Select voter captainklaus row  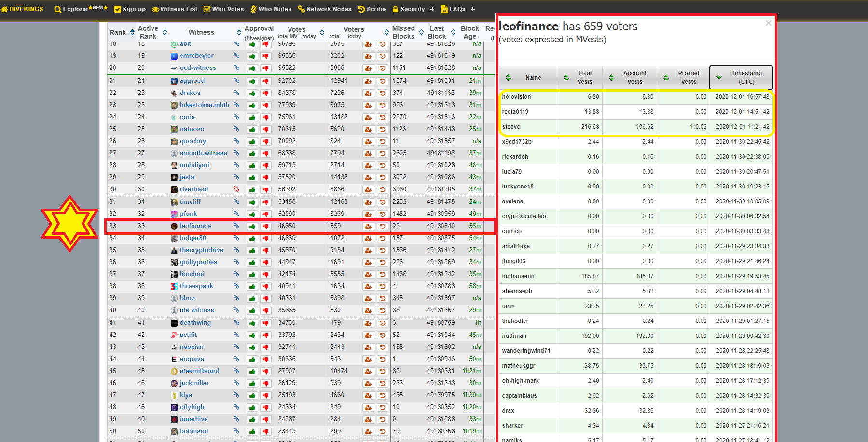(636, 396)
